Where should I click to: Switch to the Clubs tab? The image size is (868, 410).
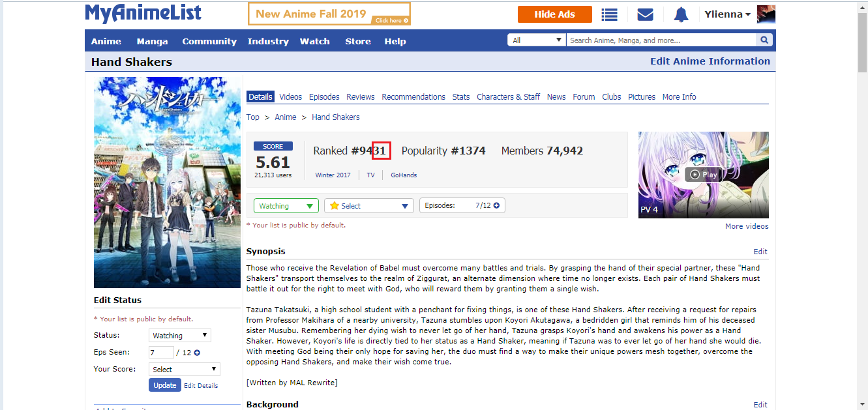pyautogui.click(x=612, y=96)
